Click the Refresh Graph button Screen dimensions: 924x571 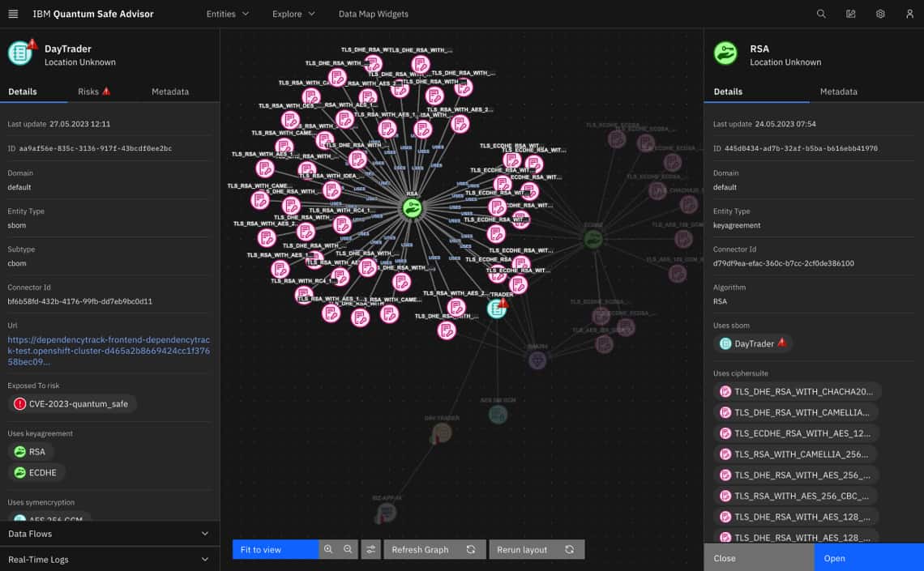[x=435, y=549]
